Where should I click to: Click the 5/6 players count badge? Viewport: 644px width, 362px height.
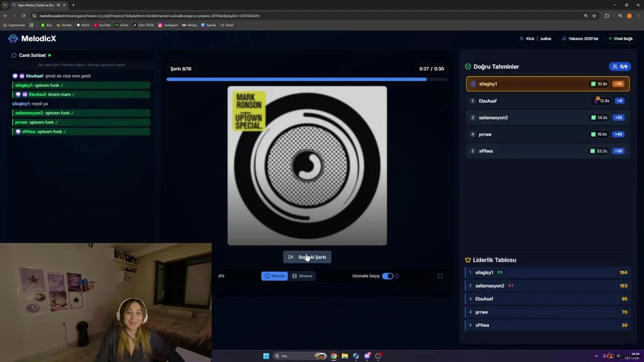coord(620,66)
